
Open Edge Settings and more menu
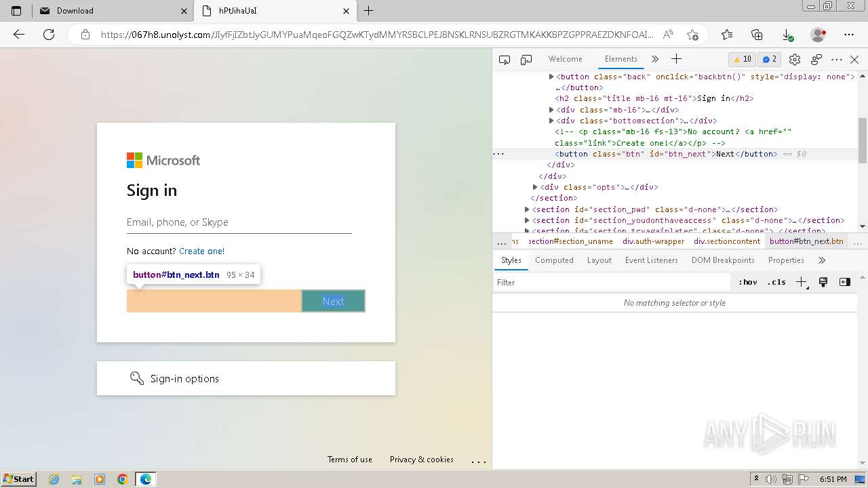click(849, 35)
